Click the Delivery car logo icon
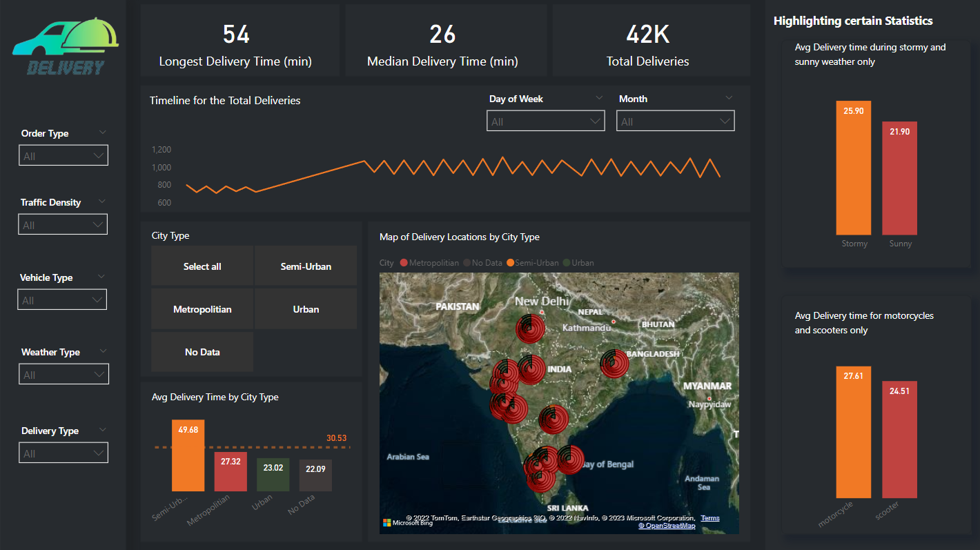This screenshot has height=550, width=980. (x=66, y=46)
